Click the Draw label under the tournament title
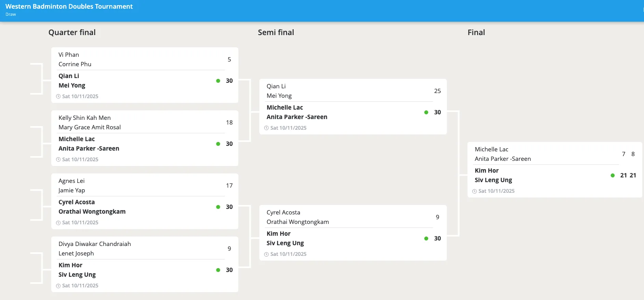Viewport: 644px width, 300px height. point(11,14)
